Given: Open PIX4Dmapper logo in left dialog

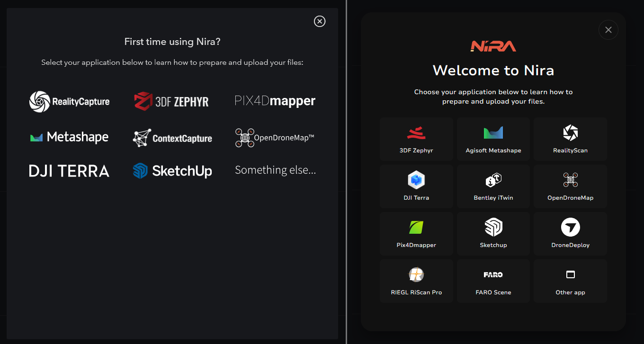Looking at the screenshot, I should (x=275, y=101).
